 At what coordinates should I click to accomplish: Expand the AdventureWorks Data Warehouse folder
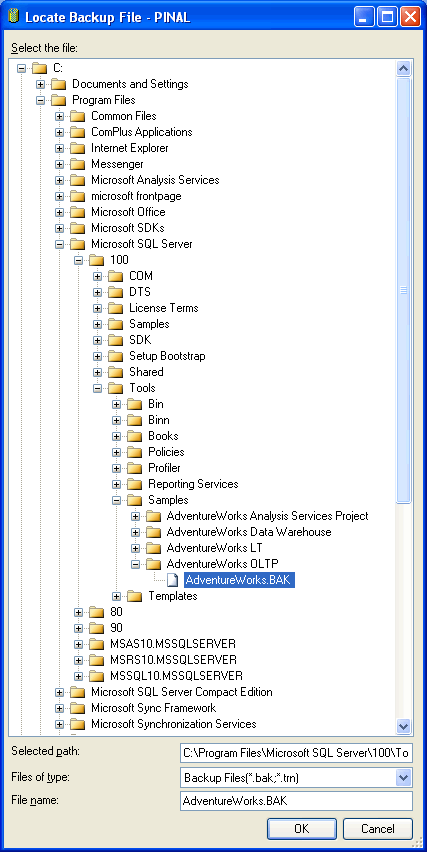[135, 532]
